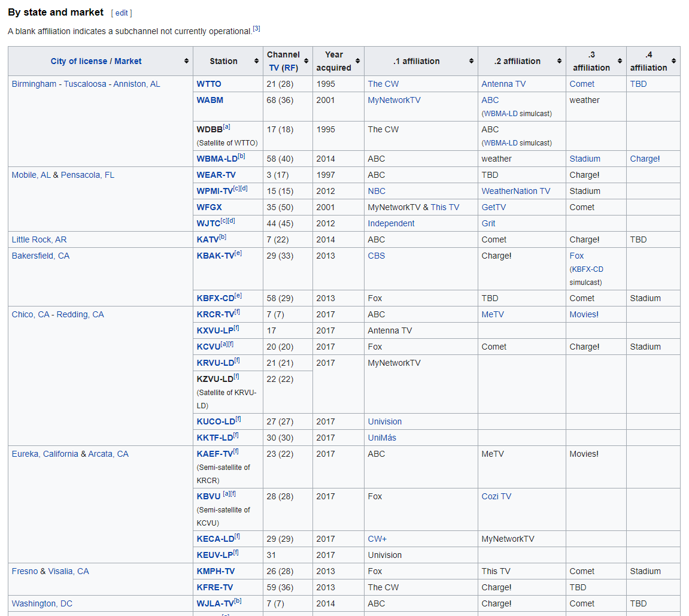Open the Eureka, California link
Viewport: 689px width, 616px height.
[x=45, y=454]
